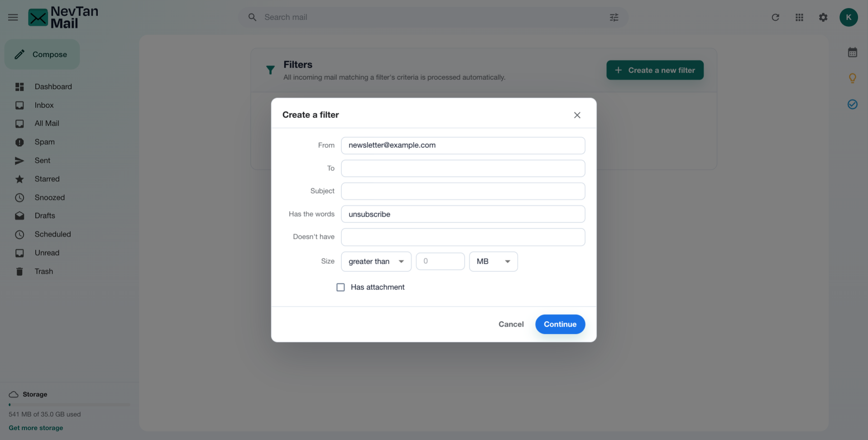Click the From email field
This screenshot has height=440, width=868.
tap(463, 145)
